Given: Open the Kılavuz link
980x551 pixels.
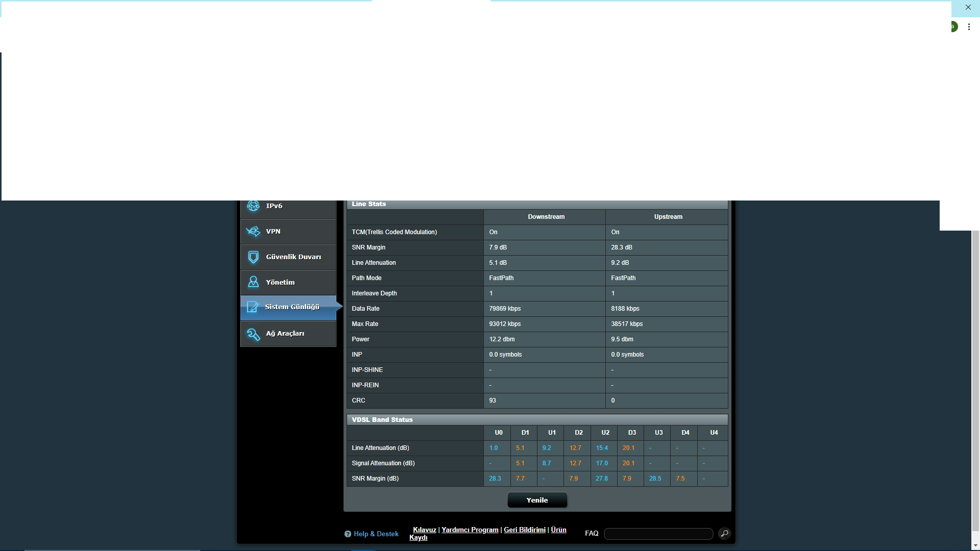Looking at the screenshot, I should (424, 530).
